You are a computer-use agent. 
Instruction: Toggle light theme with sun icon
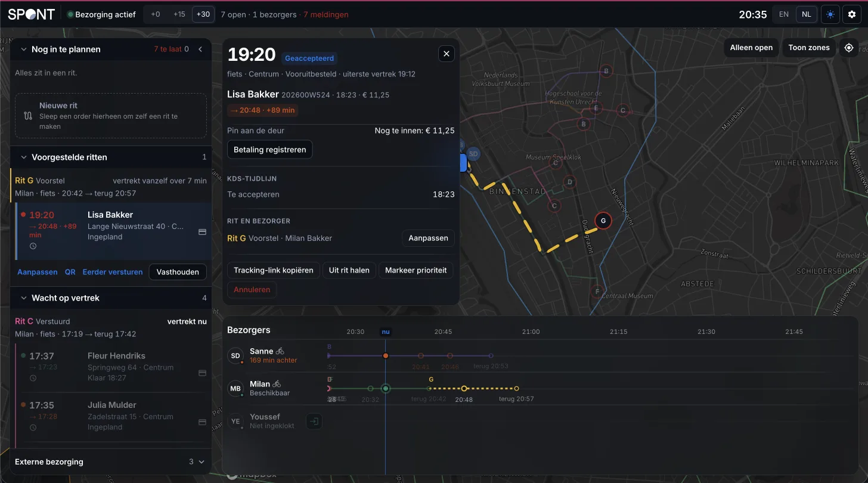tap(830, 14)
